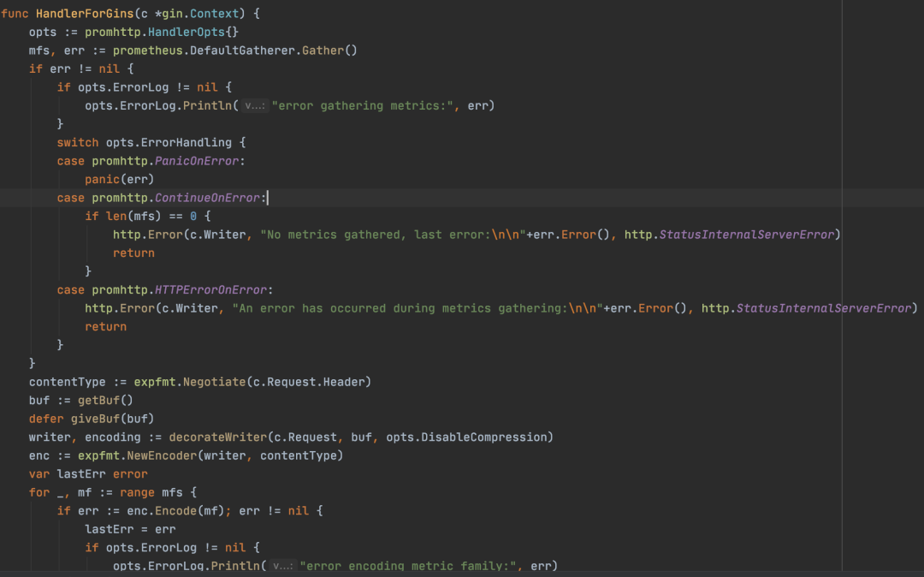The height and width of the screenshot is (577, 924).
Task: Click the getBuf() call
Action: [x=105, y=400]
